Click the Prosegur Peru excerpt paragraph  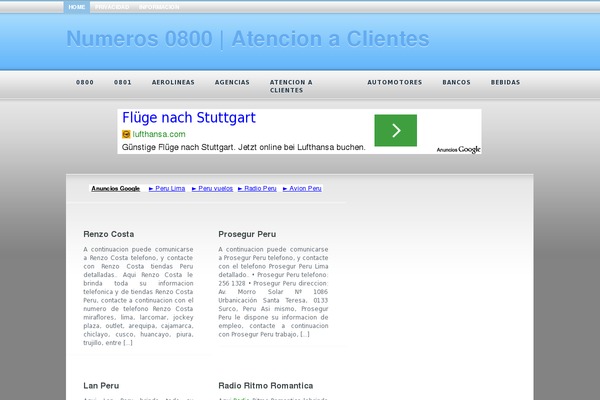(x=273, y=292)
